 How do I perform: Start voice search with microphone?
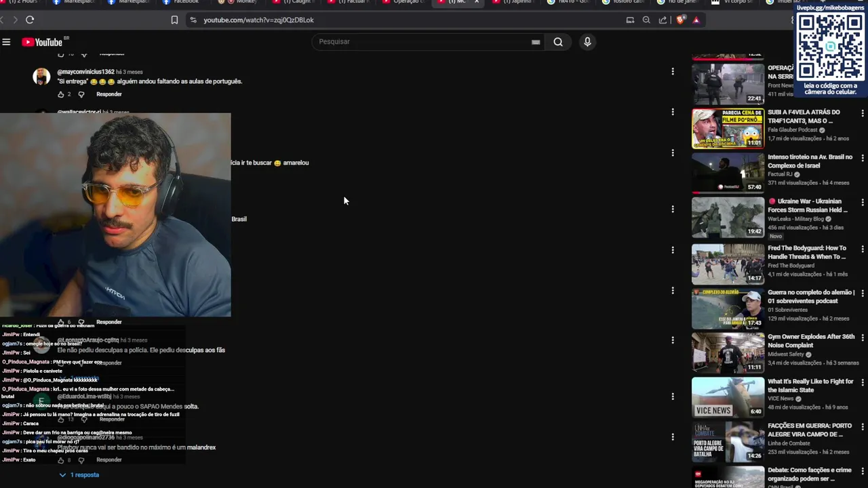click(x=587, y=42)
